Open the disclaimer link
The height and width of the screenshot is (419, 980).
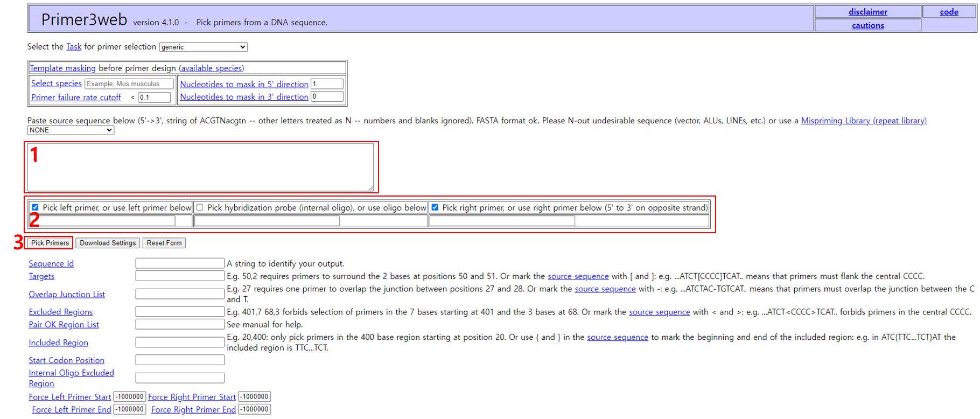(x=868, y=12)
